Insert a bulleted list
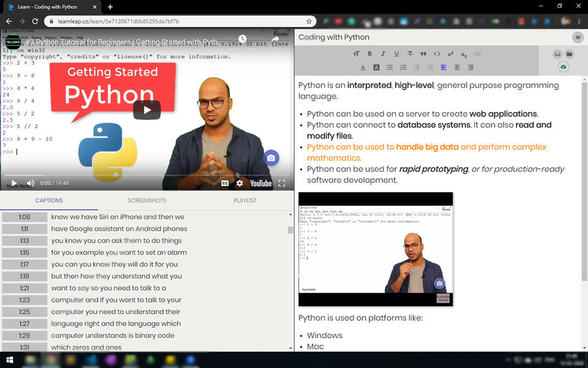 tap(390, 67)
